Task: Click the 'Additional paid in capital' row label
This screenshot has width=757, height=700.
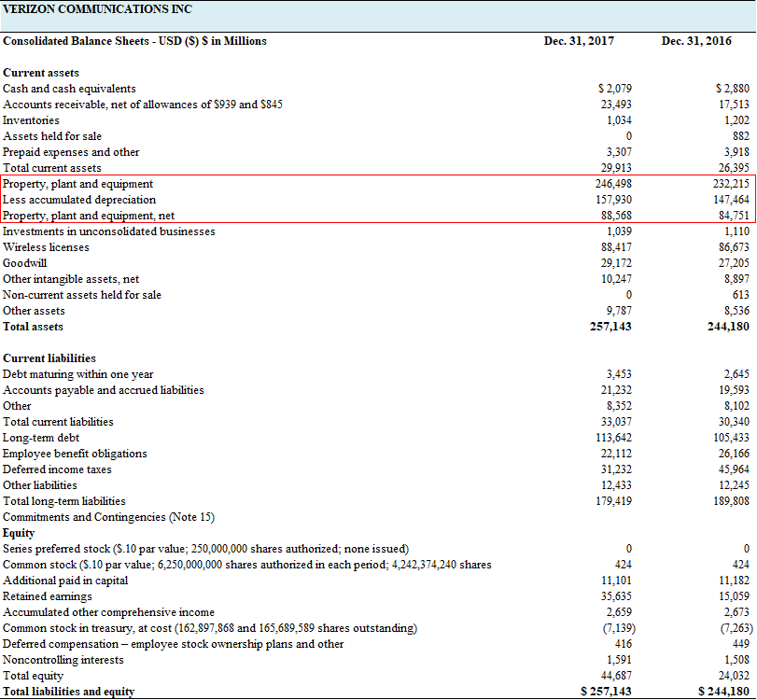Action: pyautogui.click(x=65, y=581)
